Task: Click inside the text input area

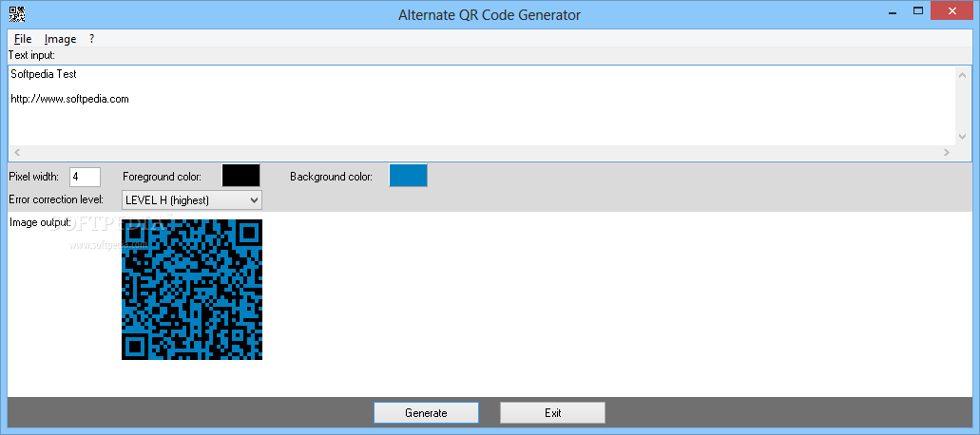Action: [x=481, y=105]
